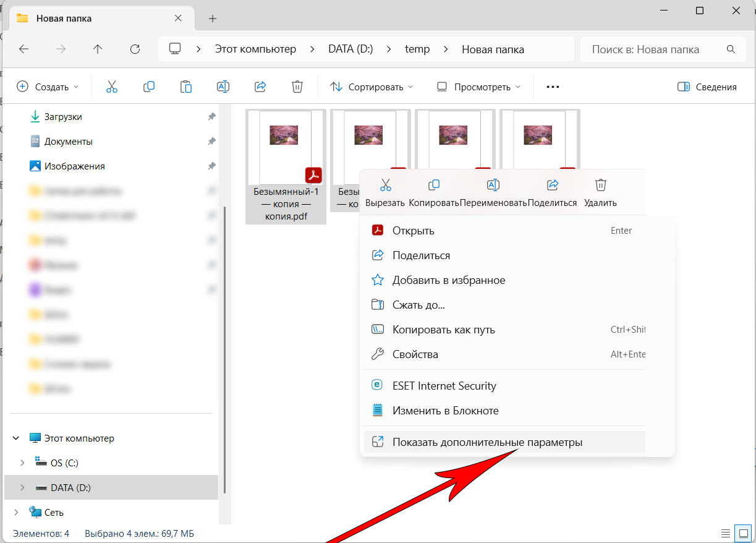Click the toolbar Share icon
756x543 pixels.
pyautogui.click(x=260, y=87)
